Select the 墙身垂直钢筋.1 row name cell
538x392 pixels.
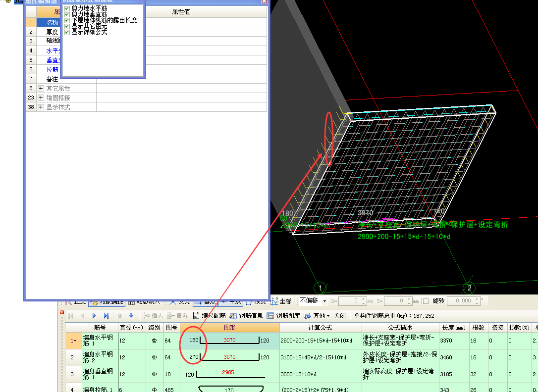pyautogui.click(x=100, y=374)
